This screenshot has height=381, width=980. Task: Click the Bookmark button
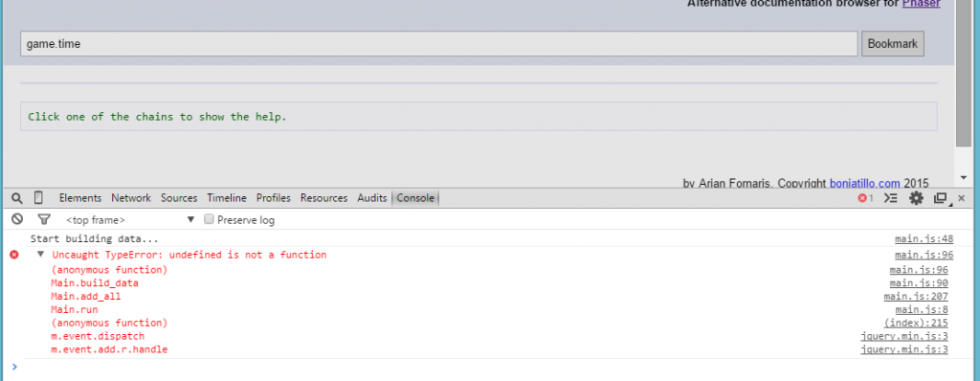(x=893, y=44)
